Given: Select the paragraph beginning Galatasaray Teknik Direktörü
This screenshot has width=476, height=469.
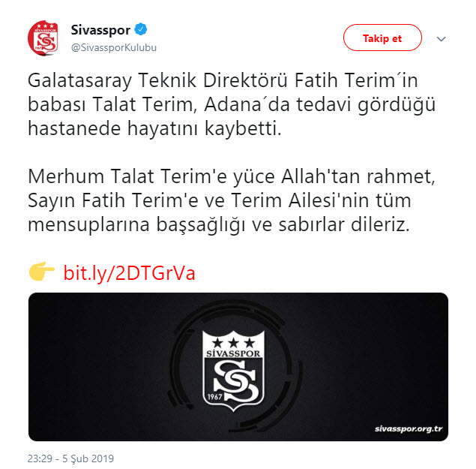Looking at the screenshot, I should [x=232, y=104].
